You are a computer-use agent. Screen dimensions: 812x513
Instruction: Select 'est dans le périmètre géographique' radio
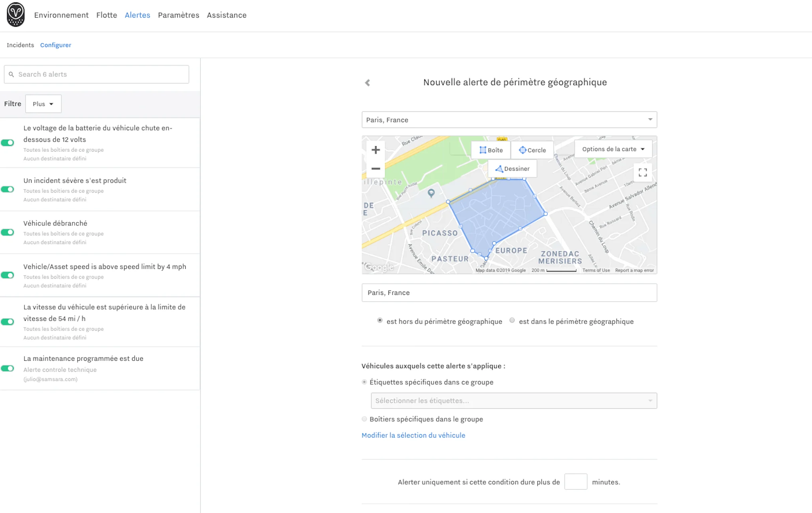click(512, 321)
